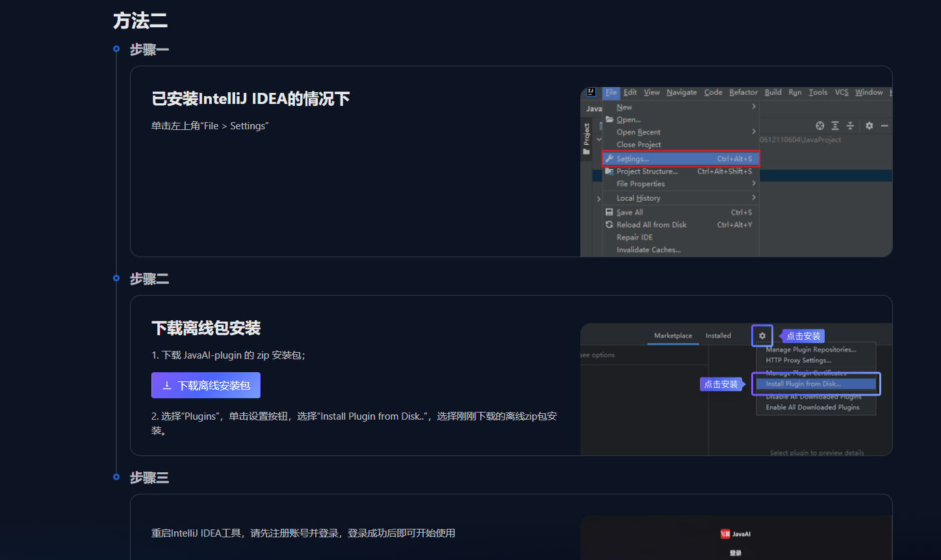Viewport: 941px width, 560px height.
Task: Click heading 已安装IntelliJ IDEA的情况下
Action: 251,99
